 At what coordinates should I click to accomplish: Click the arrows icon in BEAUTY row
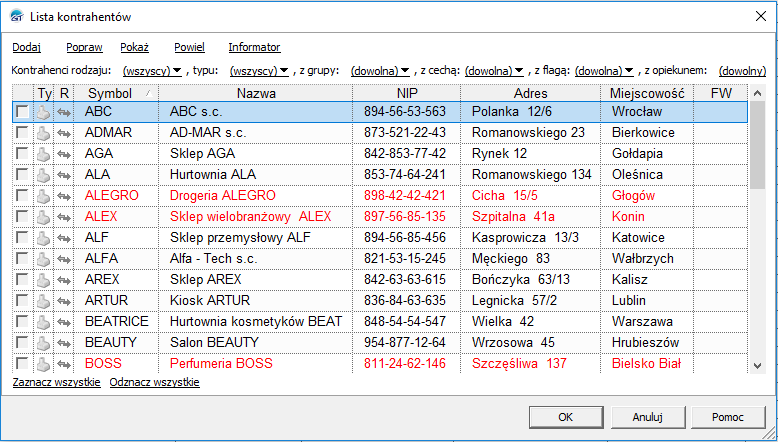(64, 343)
